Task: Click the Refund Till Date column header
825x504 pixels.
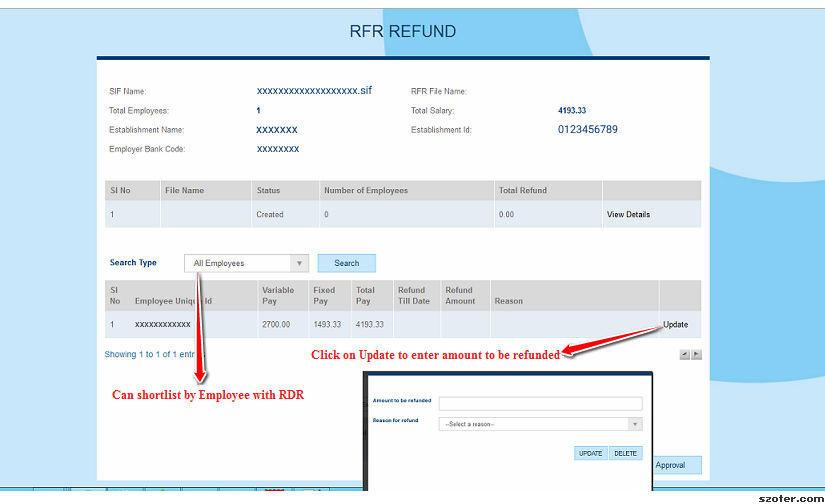Action: coord(413,295)
